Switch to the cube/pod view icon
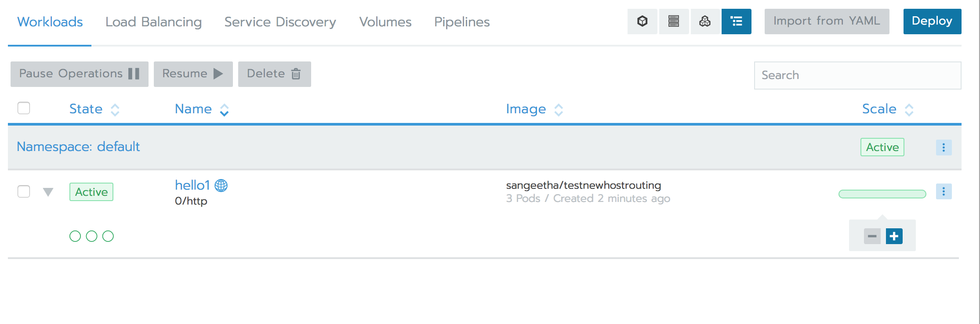This screenshot has height=324, width=980. click(642, 21)
